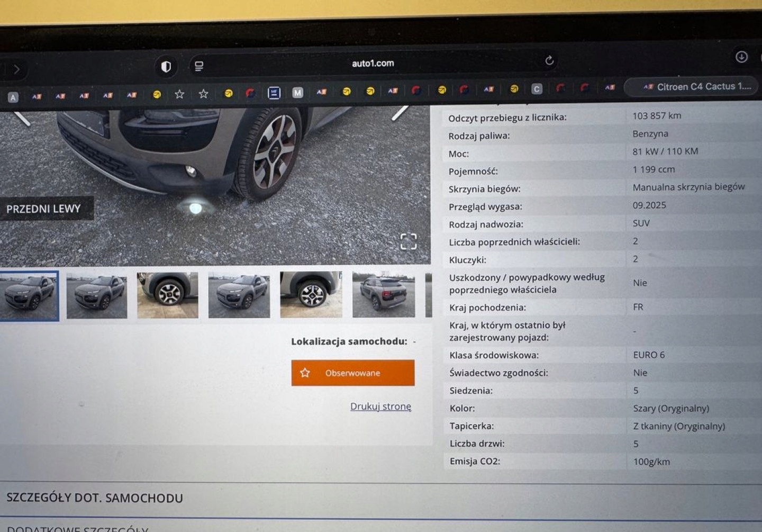Select the CO2 emission value '100g/km'

point(651,462)
